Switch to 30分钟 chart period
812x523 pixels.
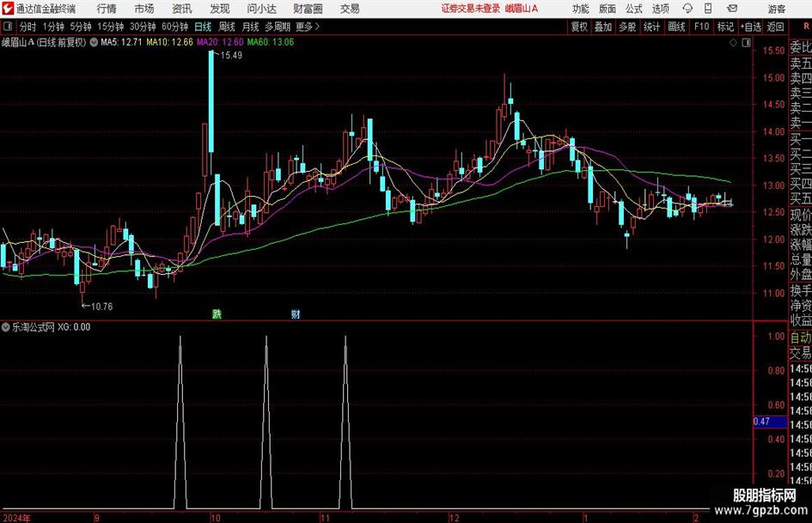[x=143, y=27]
